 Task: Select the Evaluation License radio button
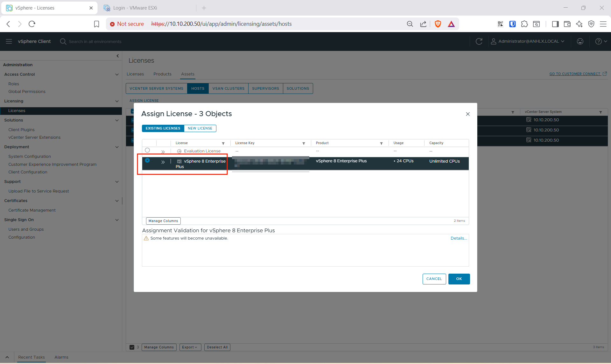(147, 150)
